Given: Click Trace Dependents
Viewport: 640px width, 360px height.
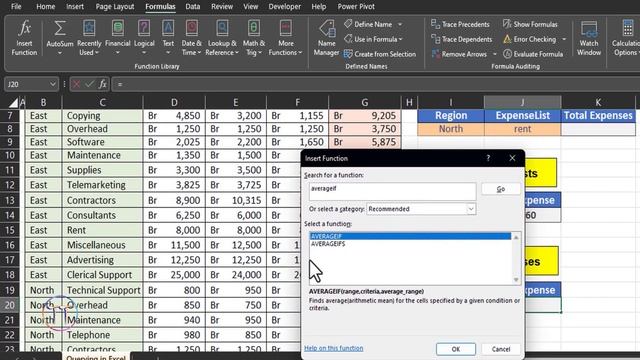Looking at the screenshot, I should pos(462,39).
